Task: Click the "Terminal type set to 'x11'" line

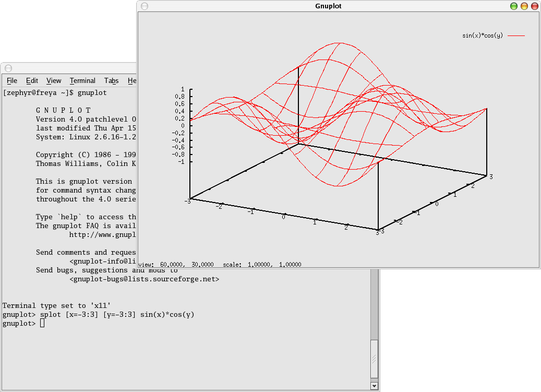Action: click(x=56, y=306)
